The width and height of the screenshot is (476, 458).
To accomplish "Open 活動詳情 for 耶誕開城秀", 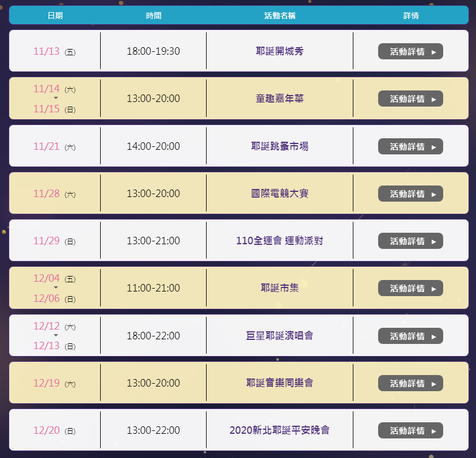I will click(x=410, y=51).
